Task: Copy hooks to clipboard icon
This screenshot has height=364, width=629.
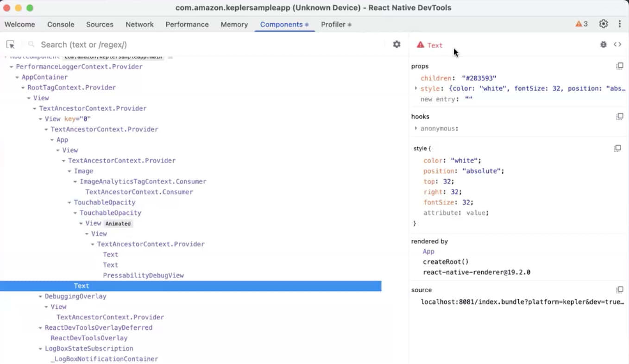Action: [x=619, y=116]
